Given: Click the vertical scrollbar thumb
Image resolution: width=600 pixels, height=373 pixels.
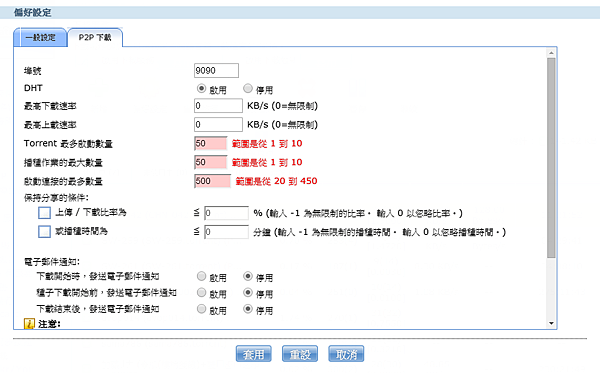Looking at the screenshot, I should 551,158.
